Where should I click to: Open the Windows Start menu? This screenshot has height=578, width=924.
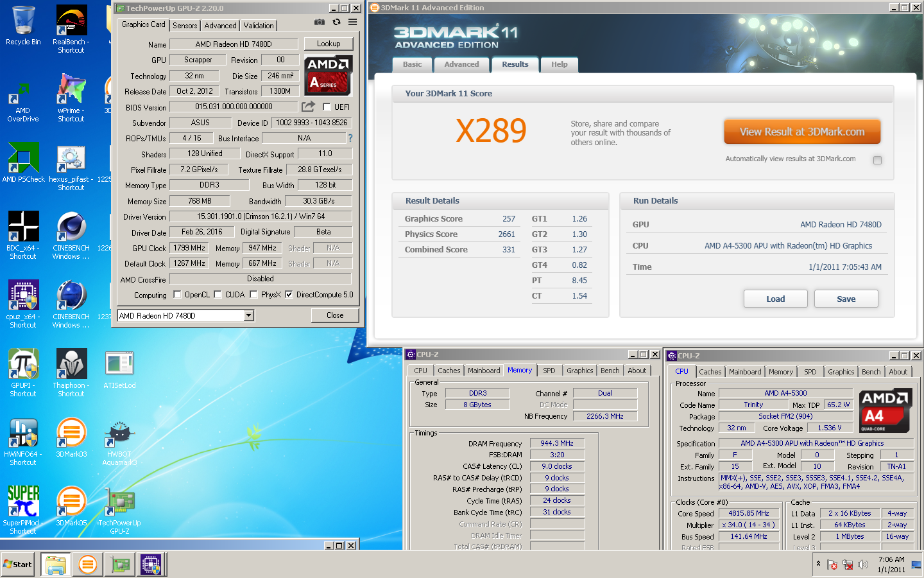tap(18, 565)
